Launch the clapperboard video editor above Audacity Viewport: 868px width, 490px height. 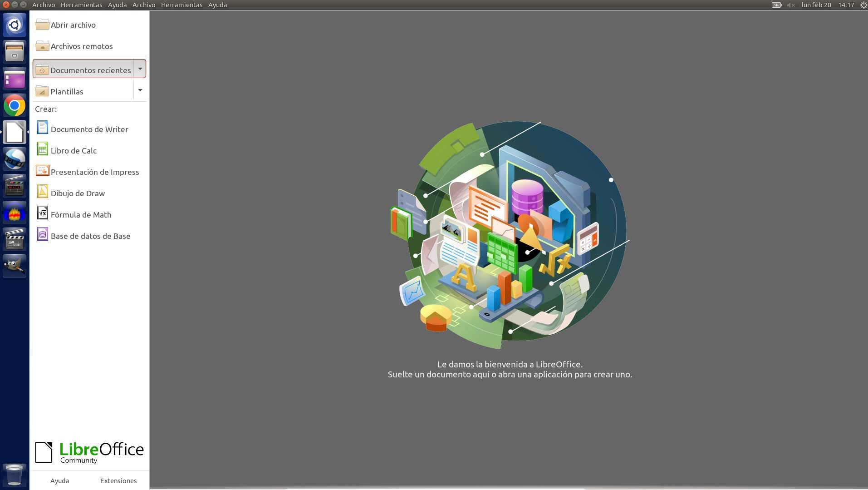[x=15, y=186]
